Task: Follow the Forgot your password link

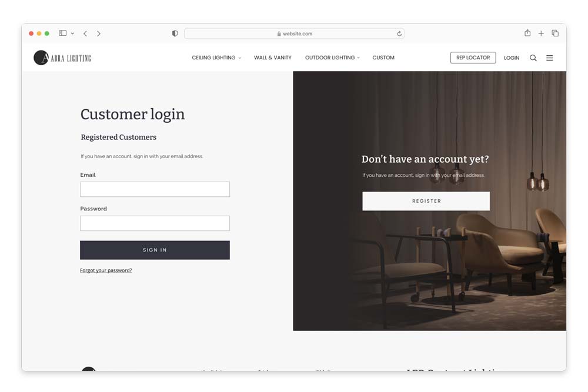Action: [106, 270]
